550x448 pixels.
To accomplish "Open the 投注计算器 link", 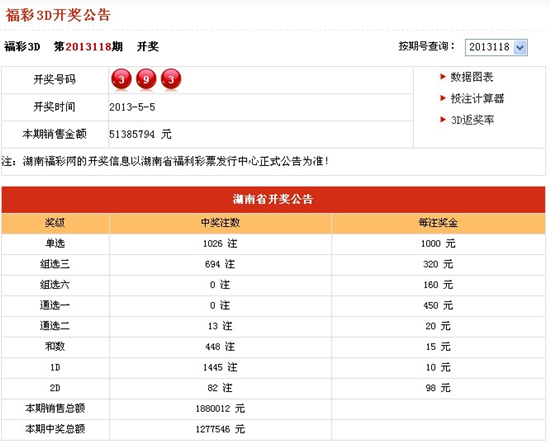I will pos(477,99).
